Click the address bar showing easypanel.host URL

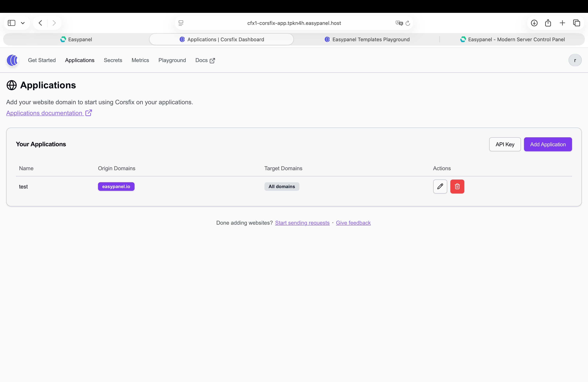point(294,23)
